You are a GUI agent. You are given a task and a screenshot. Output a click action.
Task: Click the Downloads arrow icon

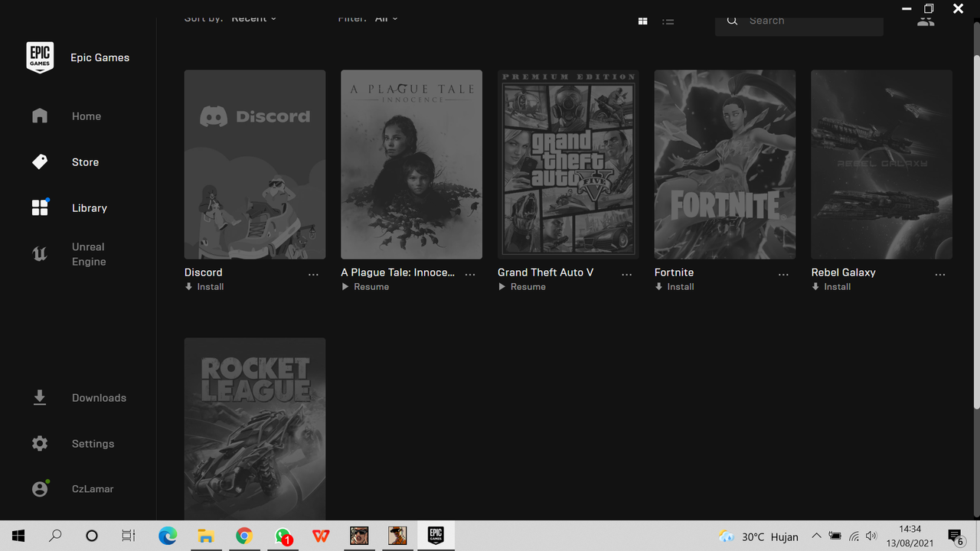[x=40, y=398]
